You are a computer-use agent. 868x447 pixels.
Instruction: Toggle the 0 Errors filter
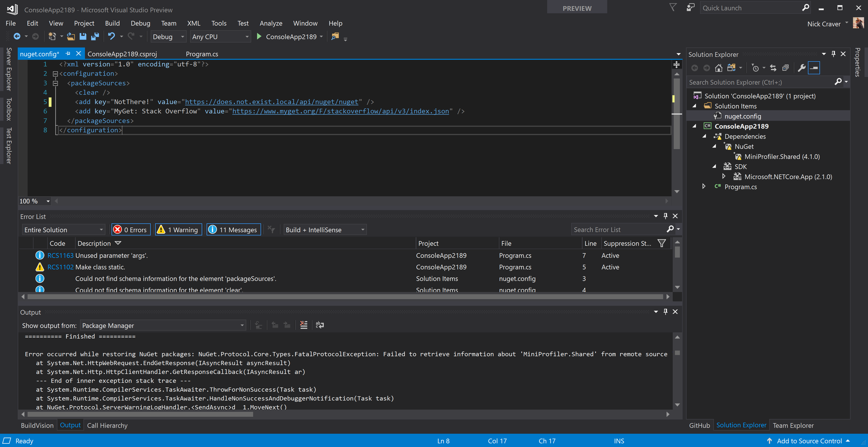[131, 230]
